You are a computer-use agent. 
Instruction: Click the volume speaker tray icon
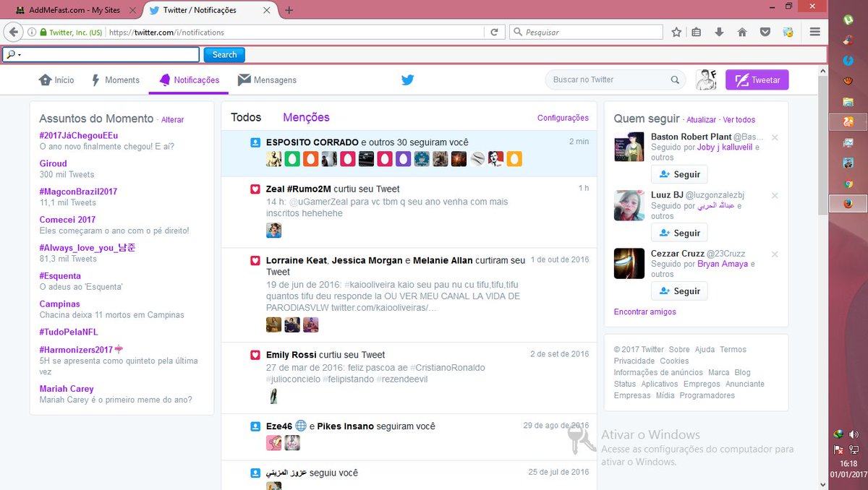coord(854,434)
